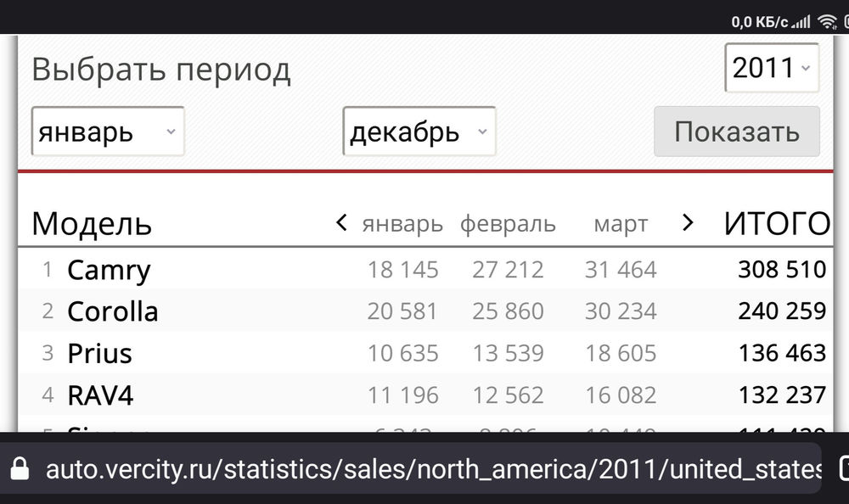Select the январь column header
This screenshot has height=504, width=849.
(402, 225)
